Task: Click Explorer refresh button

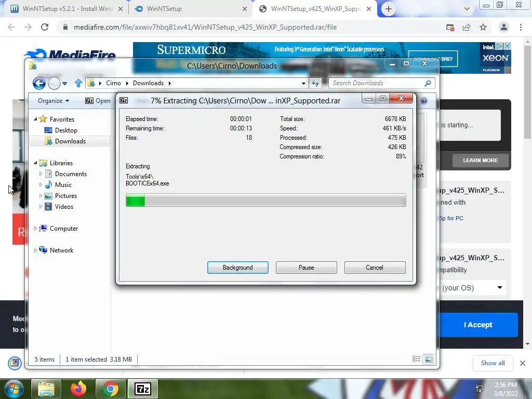Action: point(315,83)
